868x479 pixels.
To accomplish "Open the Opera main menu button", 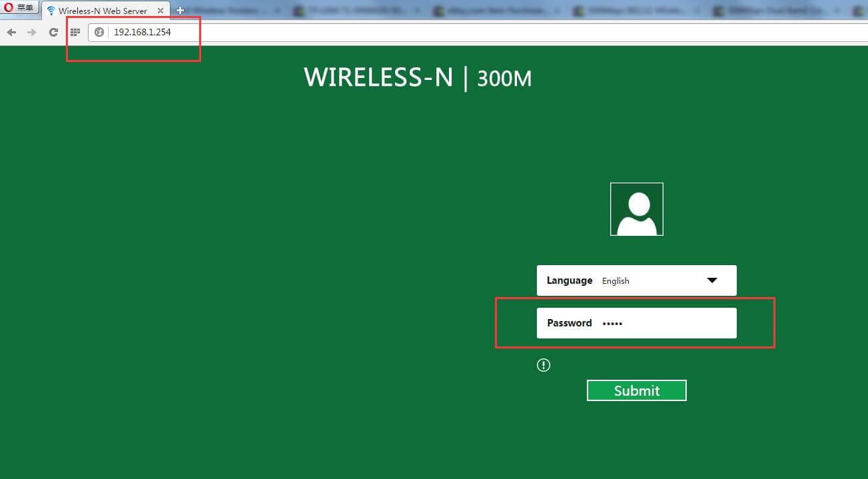I will point(19,8).
